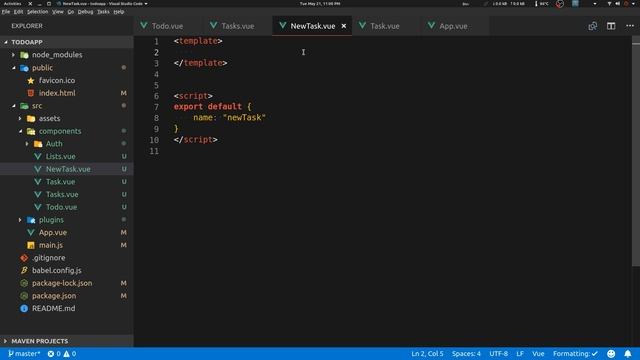Toggle Formatting check in status bar
The image size is (640, 360).
(575, 353)
